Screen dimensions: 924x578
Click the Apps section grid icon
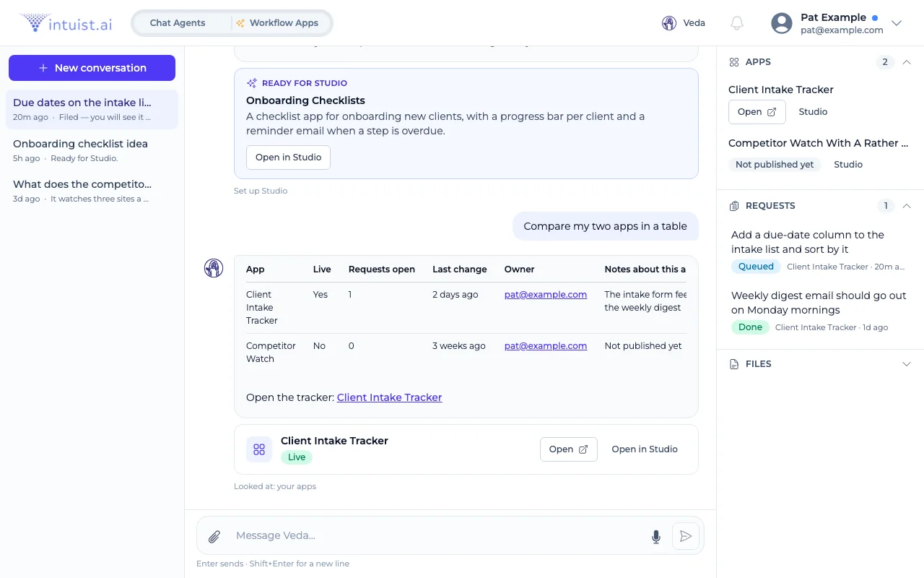pos(734,62)
